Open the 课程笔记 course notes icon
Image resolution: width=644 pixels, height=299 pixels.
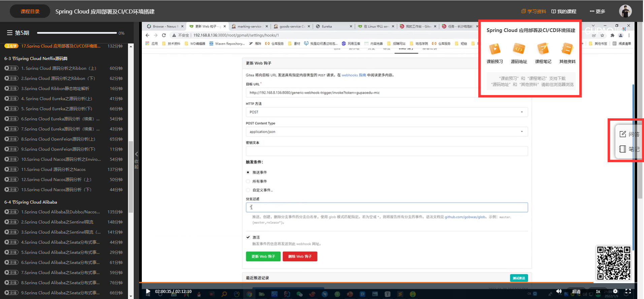click(543, 49)
